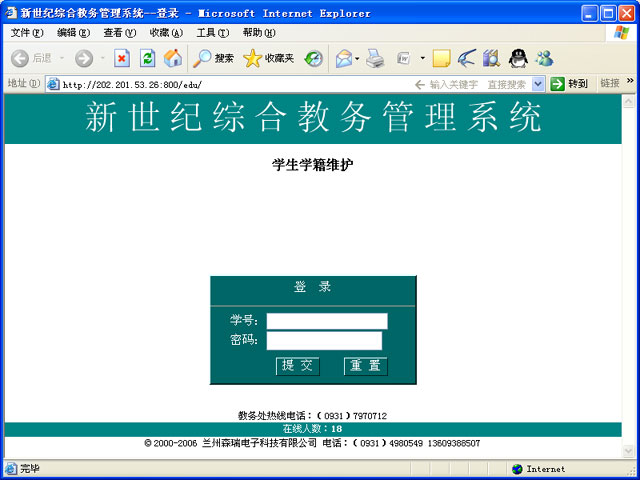Launch the QQ penguin icon
640x480 pixels.
pyautogui.click(x=518, y=58)
